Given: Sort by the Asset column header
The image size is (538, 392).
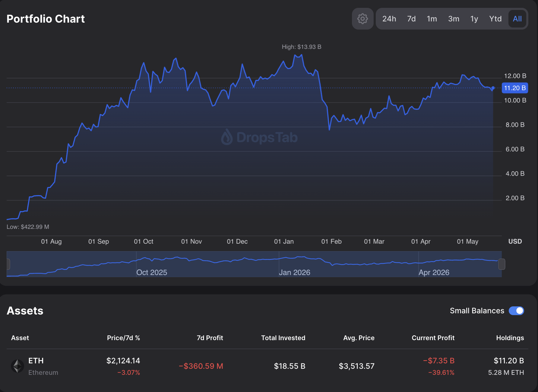Looking at the screenshot, I should click(x=20, y=338).
